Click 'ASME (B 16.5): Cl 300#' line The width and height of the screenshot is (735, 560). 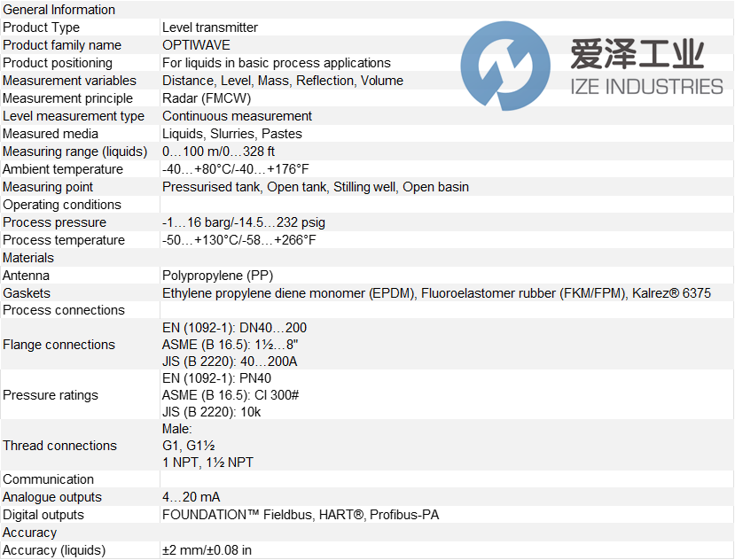231,395
